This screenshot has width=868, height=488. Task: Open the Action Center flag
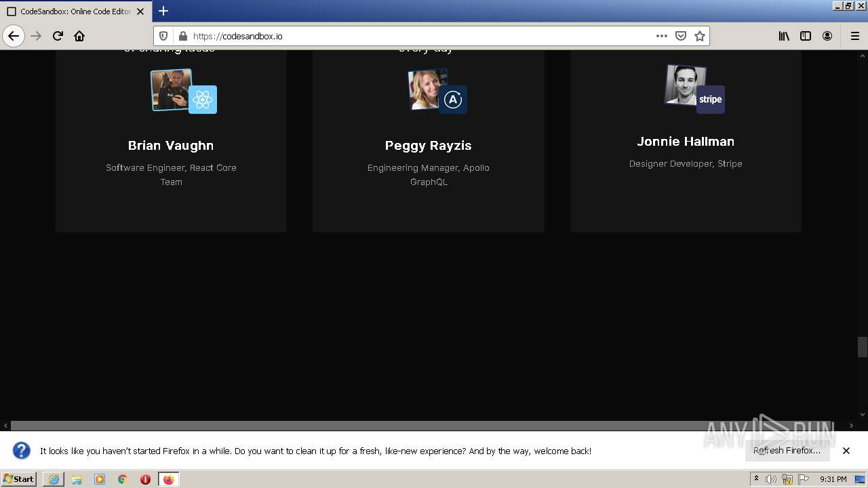(x=804, y=479)
